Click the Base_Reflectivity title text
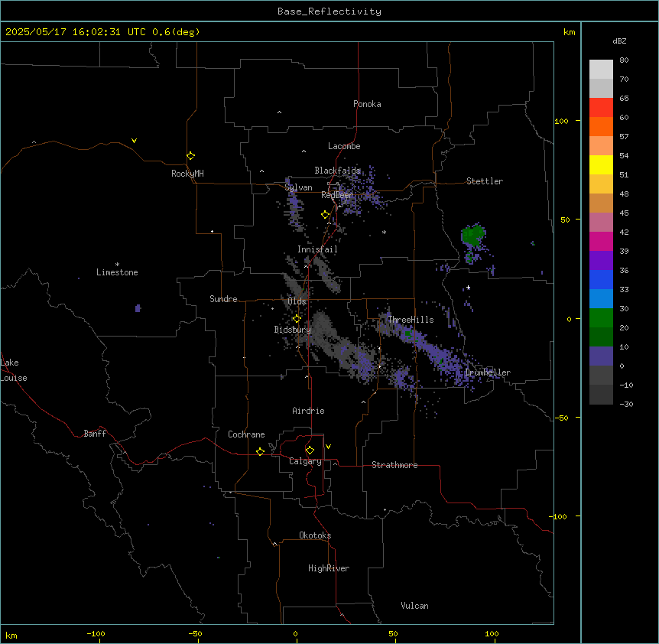The height and width of the screenshot is (644, 659). (329, 11)
